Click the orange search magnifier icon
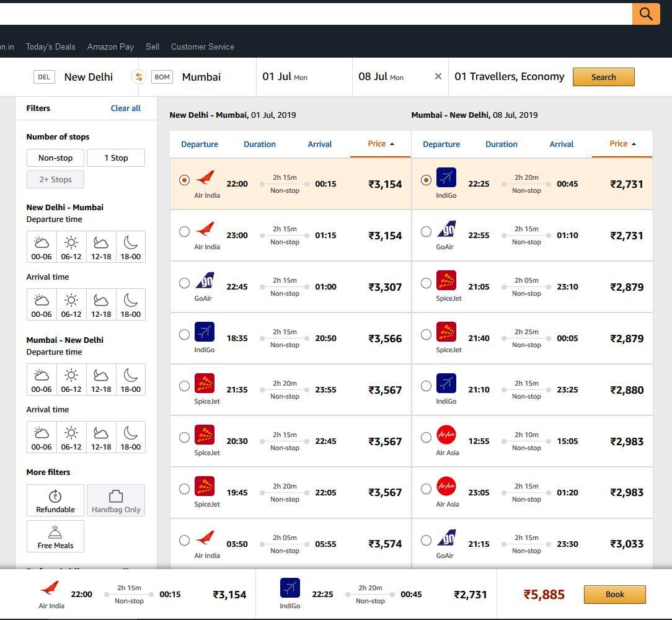The width and height of the screenshot is (672, 620). click(646, 14)
